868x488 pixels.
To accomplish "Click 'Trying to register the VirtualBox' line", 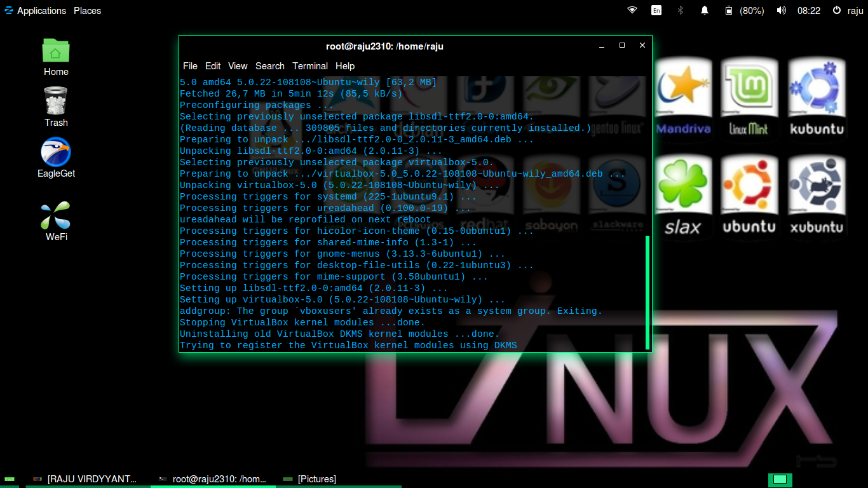I will click(348, 346).
